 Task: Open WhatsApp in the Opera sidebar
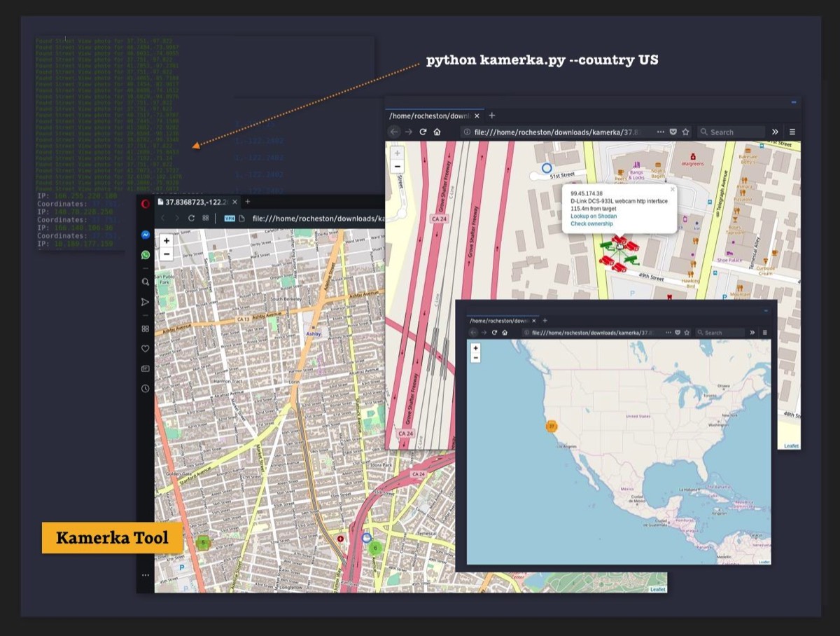(x=146, y=255)
